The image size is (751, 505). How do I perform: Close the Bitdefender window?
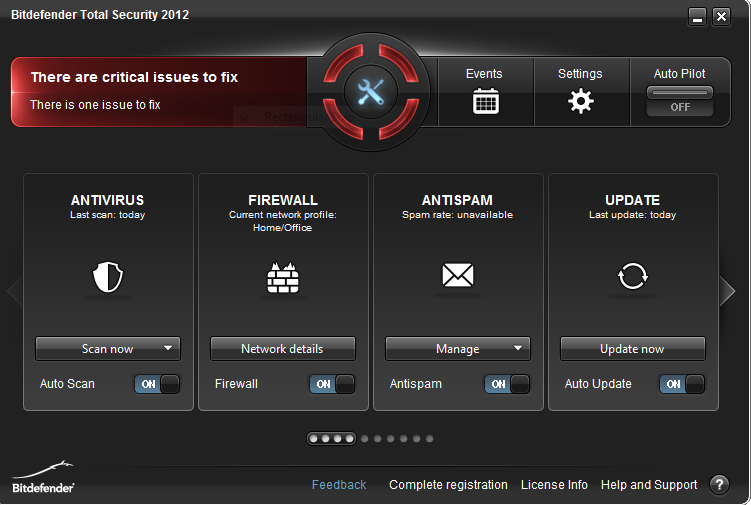point(721,17)
